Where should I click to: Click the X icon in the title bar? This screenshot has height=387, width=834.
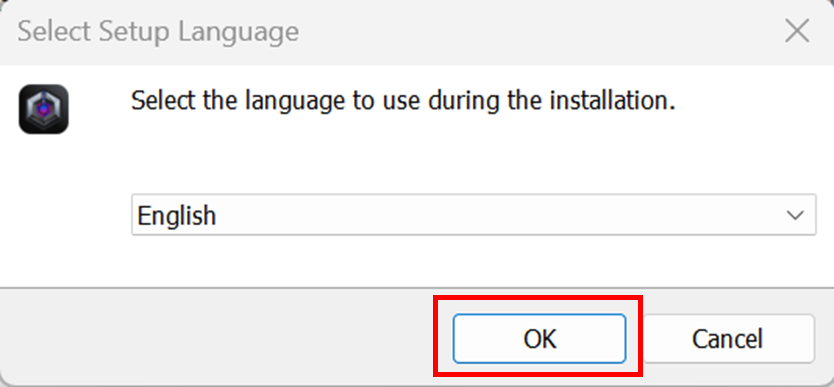(x=797, y=31)
